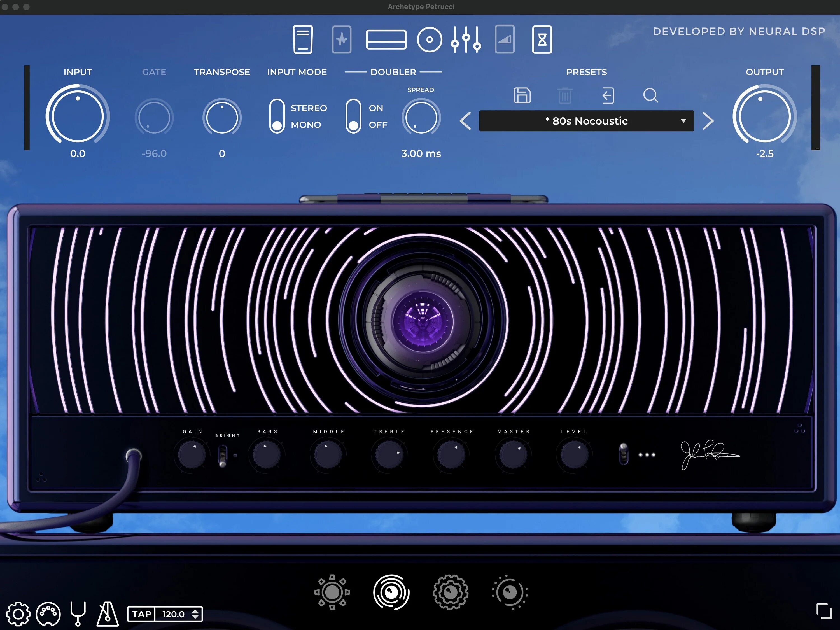The height and width of the screenshot is (630, 840).
Task: Click the preset search magnifier icon
Action: tap(650, 95)
